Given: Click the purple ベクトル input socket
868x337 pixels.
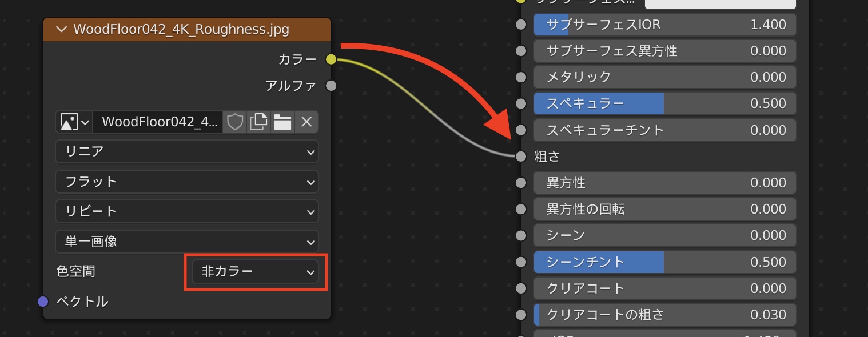Looking at the screenshot, I should click(43, 302).
